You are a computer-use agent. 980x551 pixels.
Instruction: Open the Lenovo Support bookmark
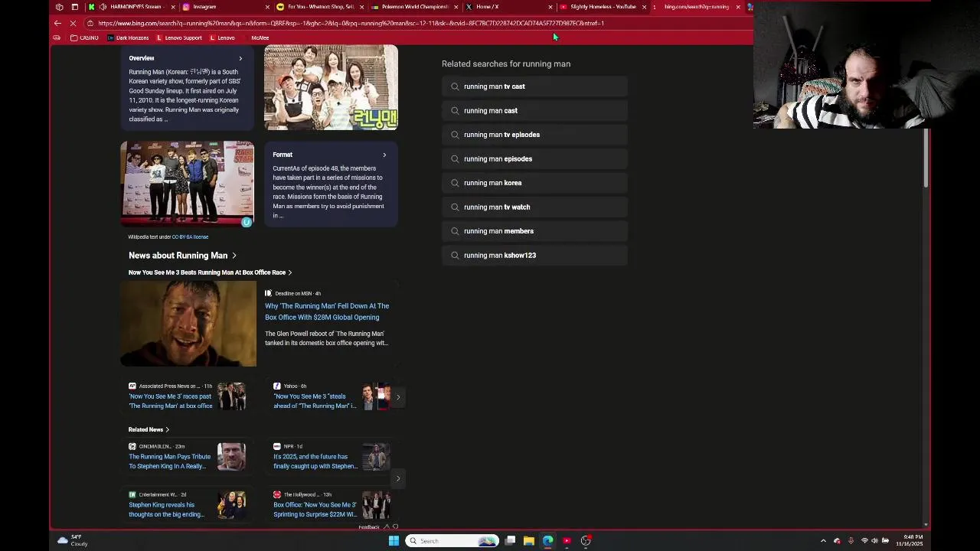(179, 37)
